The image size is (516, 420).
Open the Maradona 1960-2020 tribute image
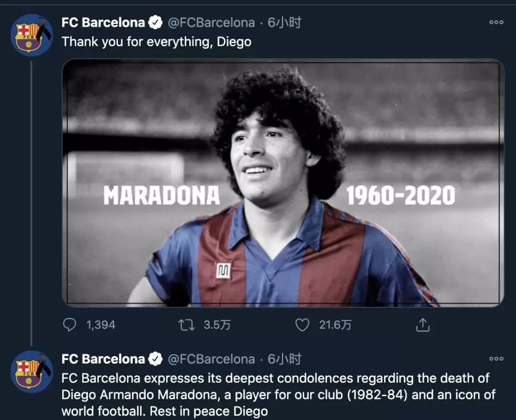[283, 183]
